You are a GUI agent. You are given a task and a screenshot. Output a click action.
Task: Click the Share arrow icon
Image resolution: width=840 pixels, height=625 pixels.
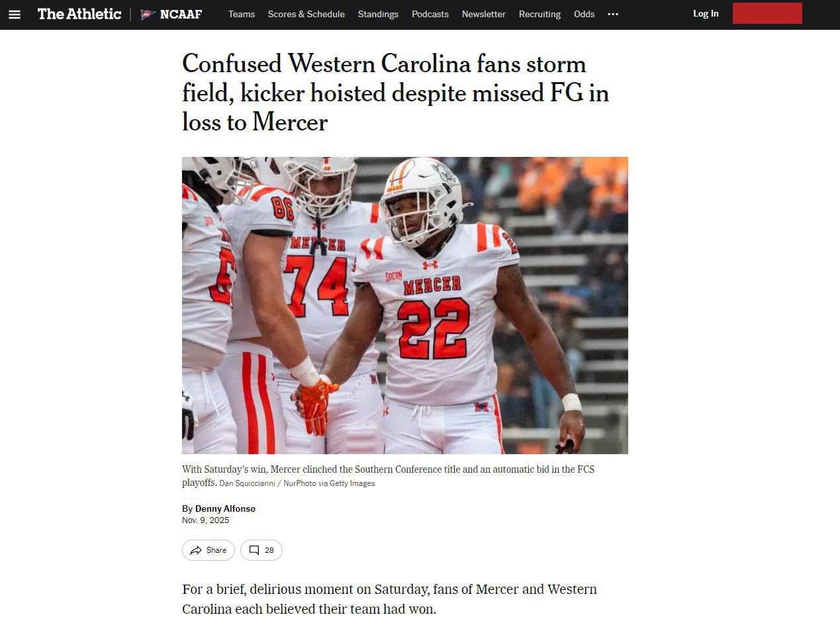pyautogui.click(x=196, y=550)
